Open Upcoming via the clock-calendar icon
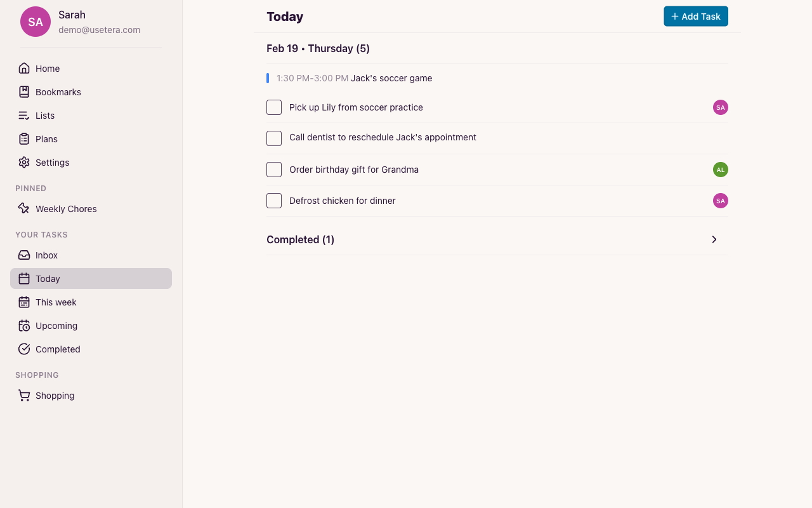 (x=24, y=325)
